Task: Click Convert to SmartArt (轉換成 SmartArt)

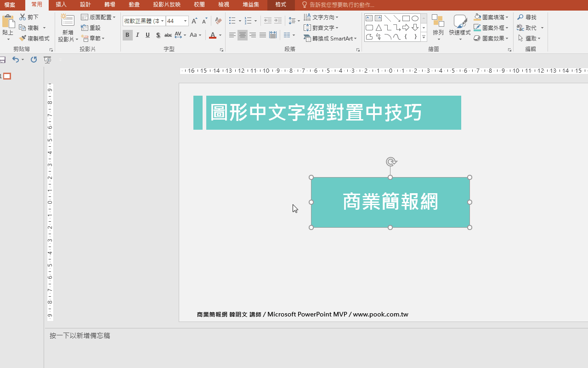Action: coord(330,38)
